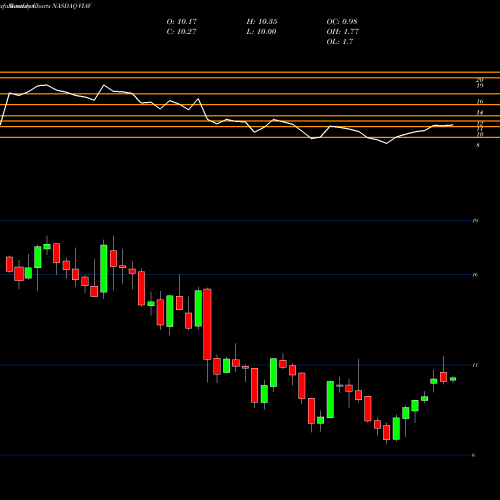500x500 pixels.
Task: Select the open value O: 10.17
Action: pyautogui.click(x=182, y=22)
